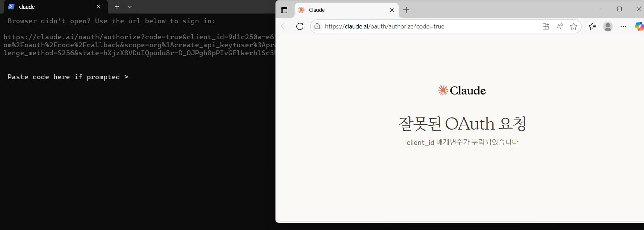Open the split screen icon in address bar

(x=545, y=26)
